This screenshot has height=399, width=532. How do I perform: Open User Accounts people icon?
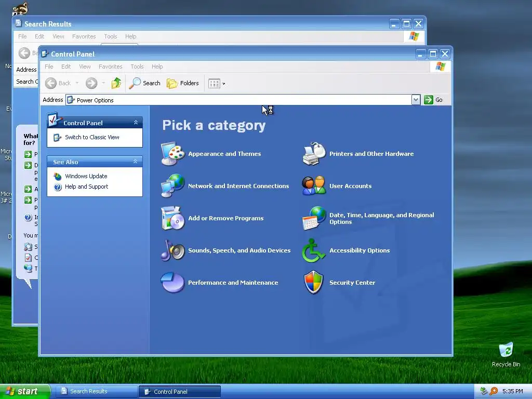coord(314,185)
